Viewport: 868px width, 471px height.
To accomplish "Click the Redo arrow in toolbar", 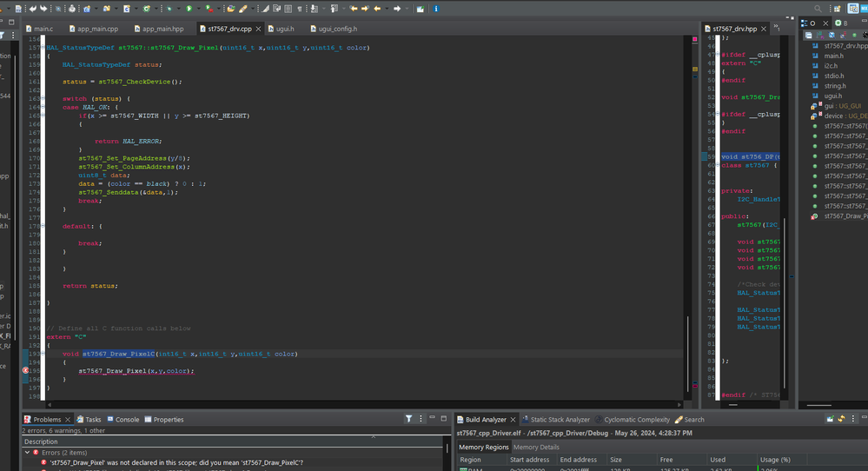I will pyautogui.click(x=43, y=9).
